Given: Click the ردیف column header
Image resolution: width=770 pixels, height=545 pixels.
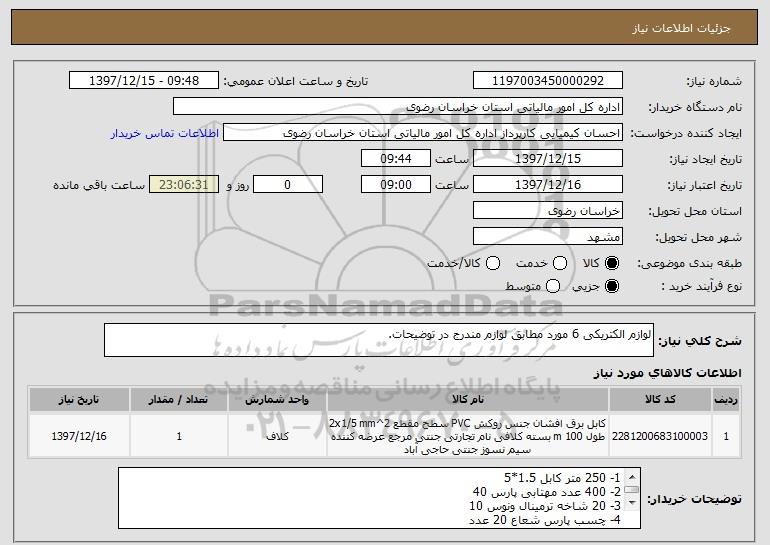Looking at the screenshot, I should click(726, 400).
